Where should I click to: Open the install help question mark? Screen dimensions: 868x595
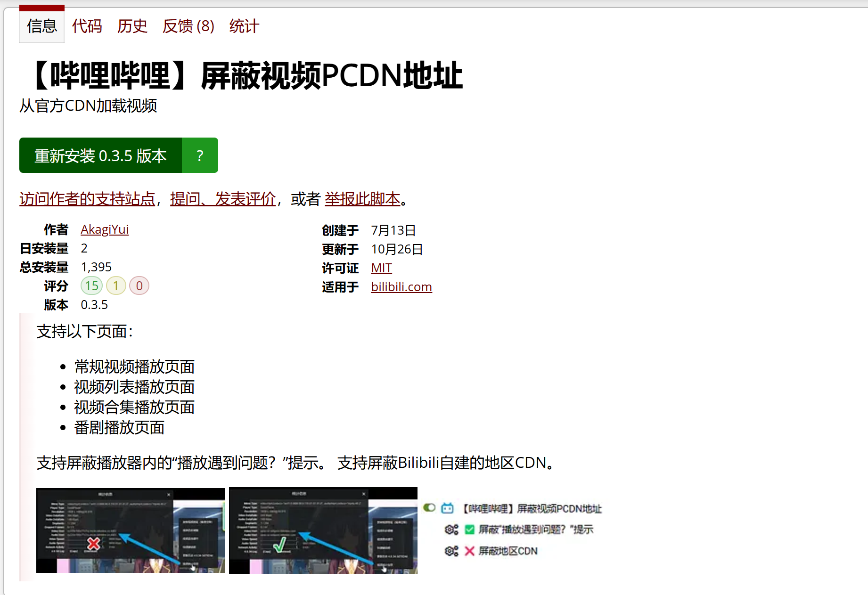pyautogui.click(x=200, y=155)
